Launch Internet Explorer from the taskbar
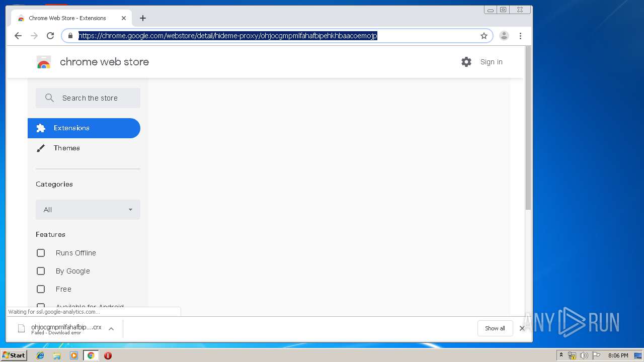 pos(40,355)
